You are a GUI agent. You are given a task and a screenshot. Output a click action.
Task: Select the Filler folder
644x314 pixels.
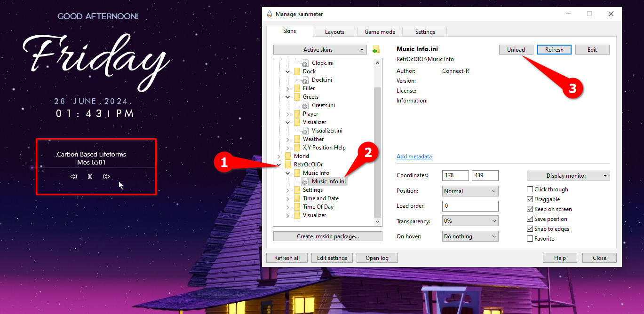[x=309, y=88]
